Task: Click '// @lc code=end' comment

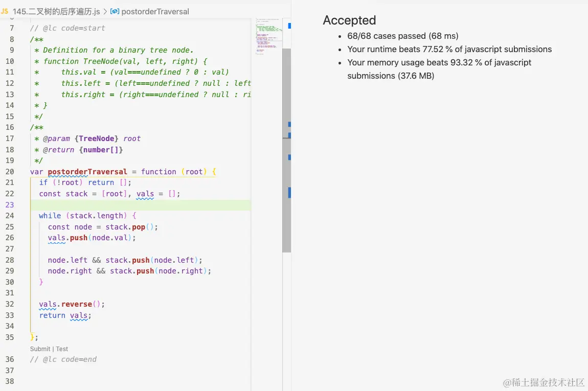Action: point(63,359)
